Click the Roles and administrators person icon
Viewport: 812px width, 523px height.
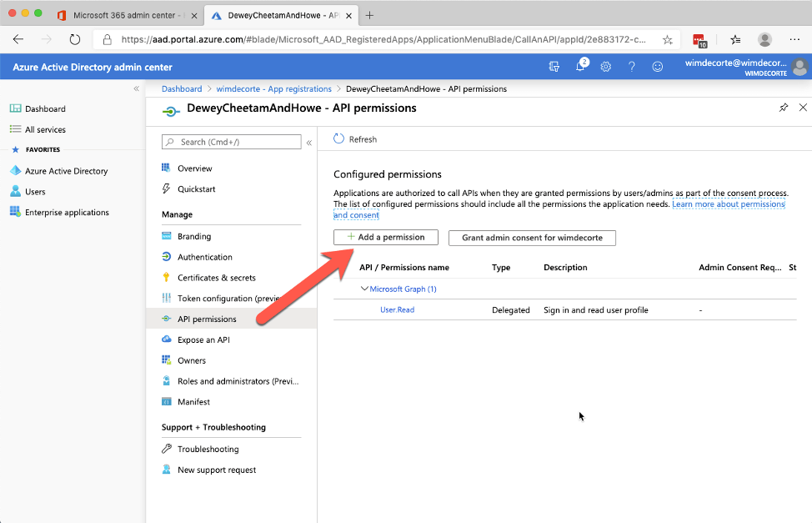pyautogui.click(x=166, y=381)
